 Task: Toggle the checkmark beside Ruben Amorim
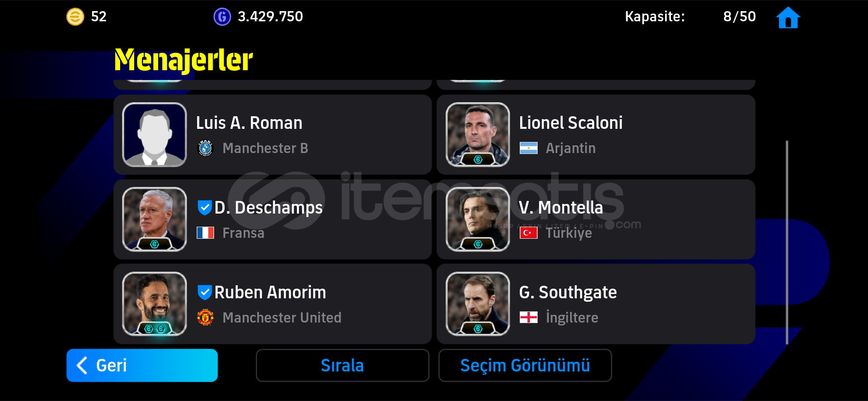pos(204,293)
